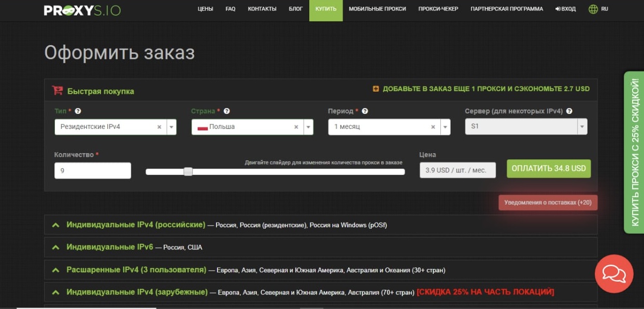Open the БЛОГ section

pos(296,9)
